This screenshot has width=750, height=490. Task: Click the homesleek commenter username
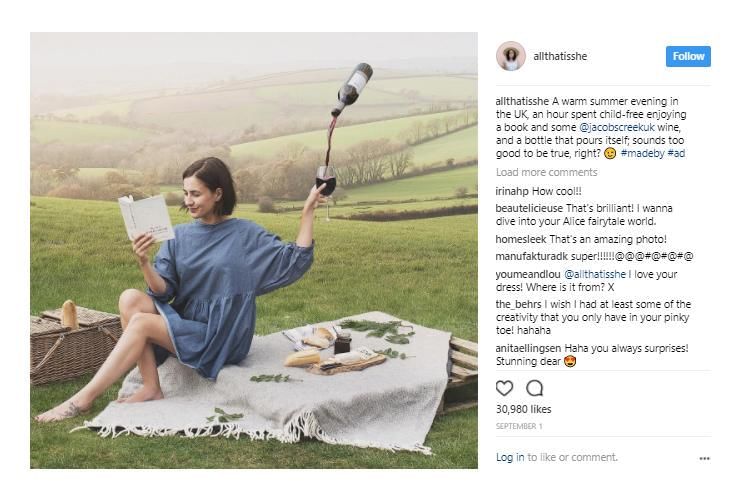click(x=523, y=239)
